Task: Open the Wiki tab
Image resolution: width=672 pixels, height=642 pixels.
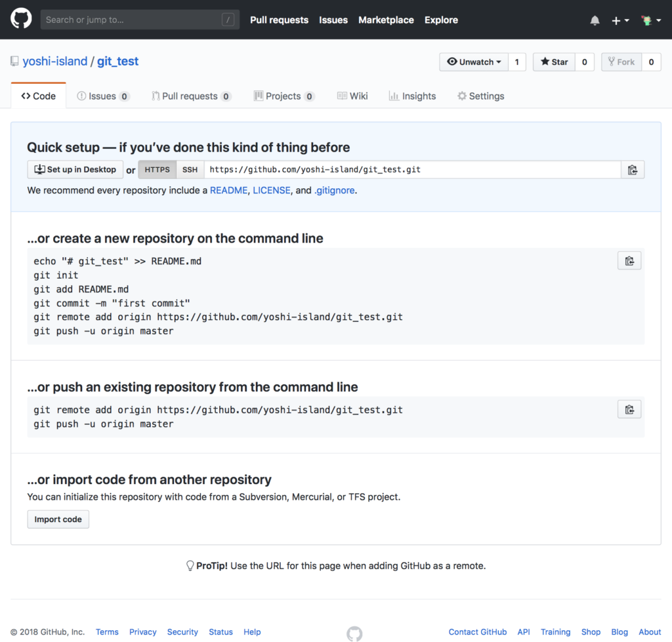Action: pos(352,96)
